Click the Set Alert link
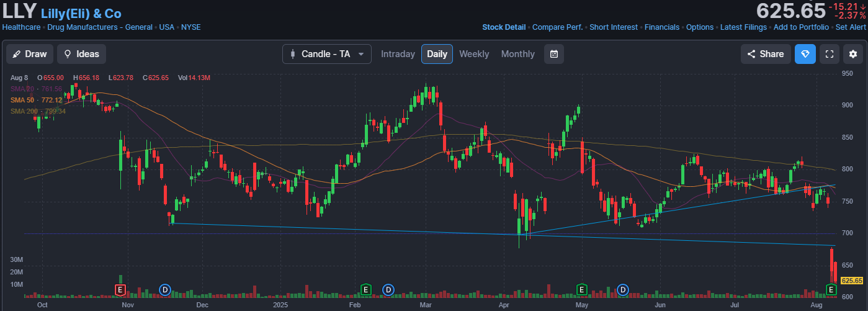Viewport: 868px width, 311px height. [x=851, y=27]
